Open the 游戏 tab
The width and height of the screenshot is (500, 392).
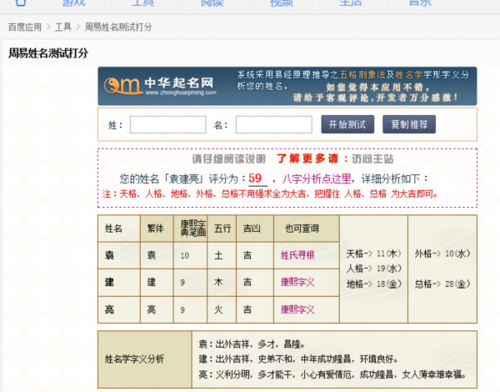(x=74, y=3)
